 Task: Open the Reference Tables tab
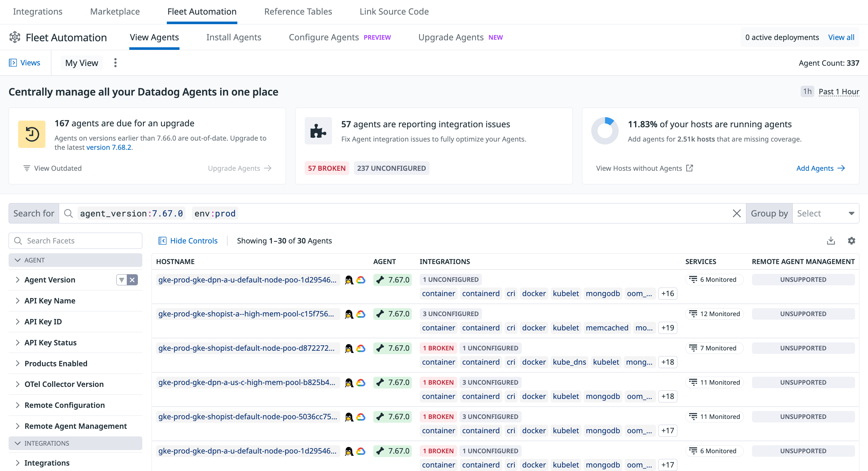[298, 11]
